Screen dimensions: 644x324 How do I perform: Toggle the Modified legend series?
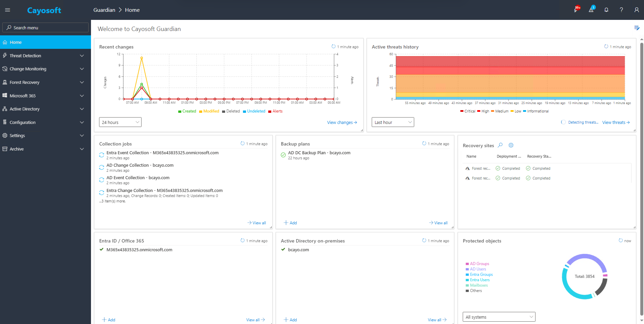point(209,111)
